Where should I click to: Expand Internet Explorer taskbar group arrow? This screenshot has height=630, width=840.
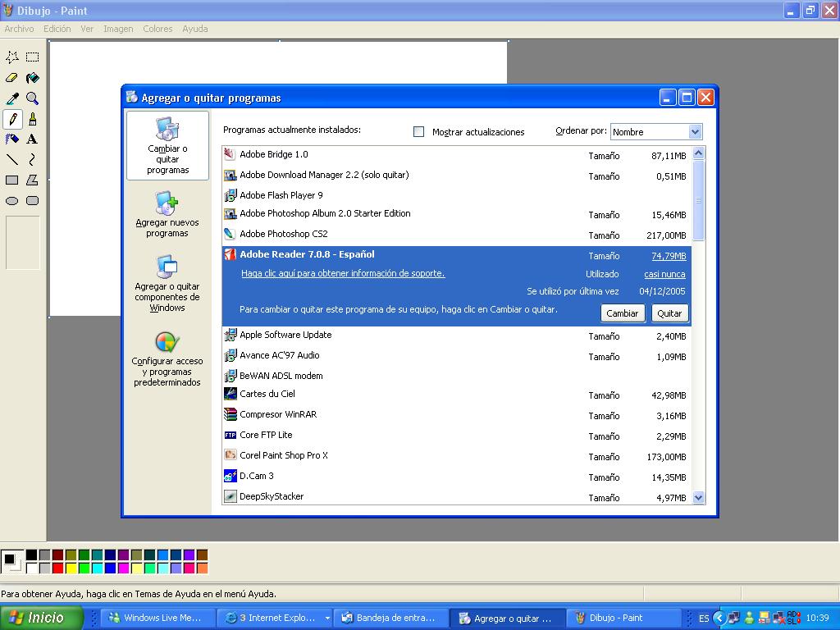point(327,618)
